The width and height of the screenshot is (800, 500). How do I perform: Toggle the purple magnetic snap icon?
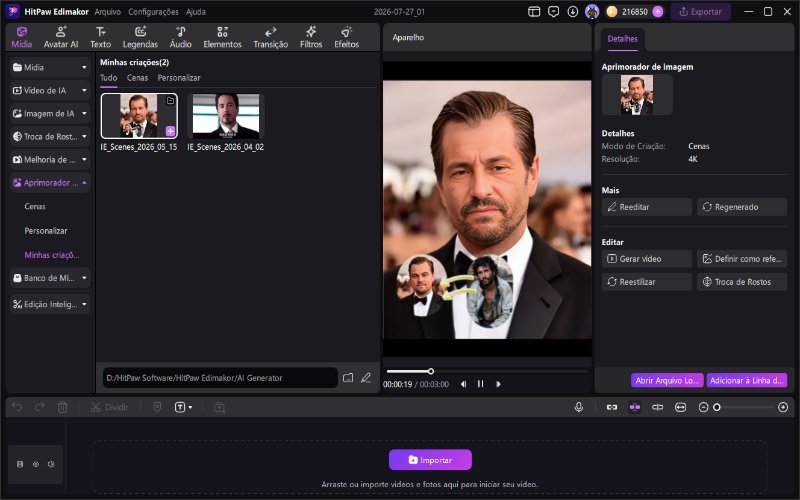tap(635, 407)
